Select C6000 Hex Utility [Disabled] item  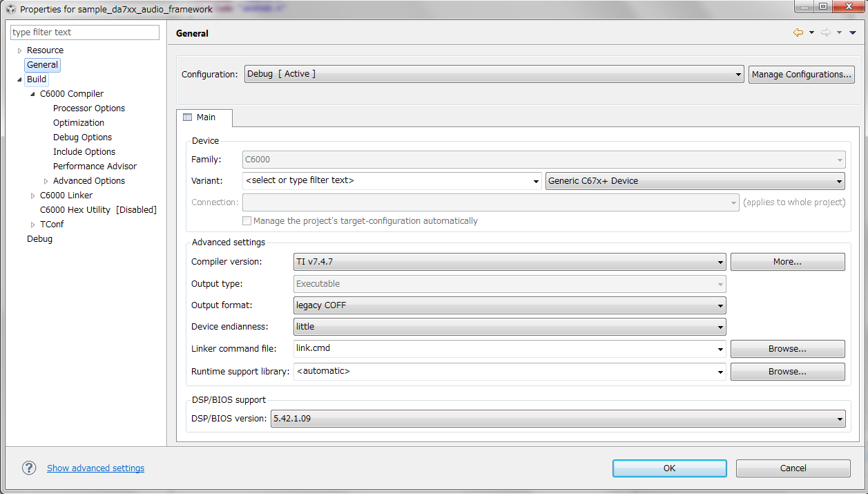pos(98,210)
